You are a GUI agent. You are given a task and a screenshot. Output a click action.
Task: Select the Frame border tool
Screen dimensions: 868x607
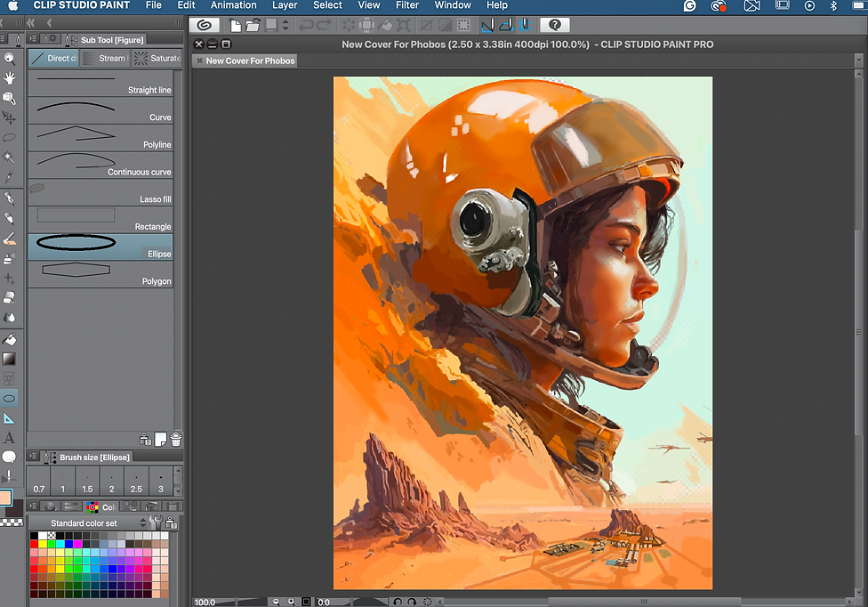9,379
